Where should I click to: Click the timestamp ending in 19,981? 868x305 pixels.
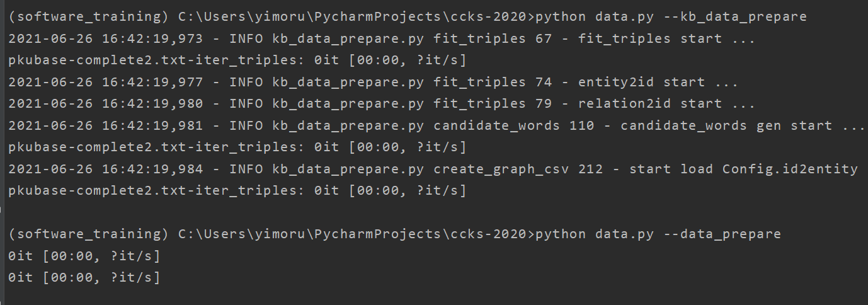pos(105,125)
